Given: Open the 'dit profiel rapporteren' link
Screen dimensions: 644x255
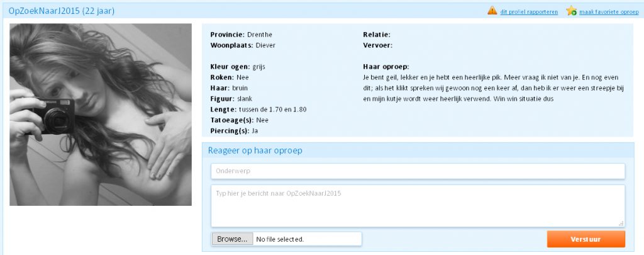Looking at the screenshot, I should (529, 12).
